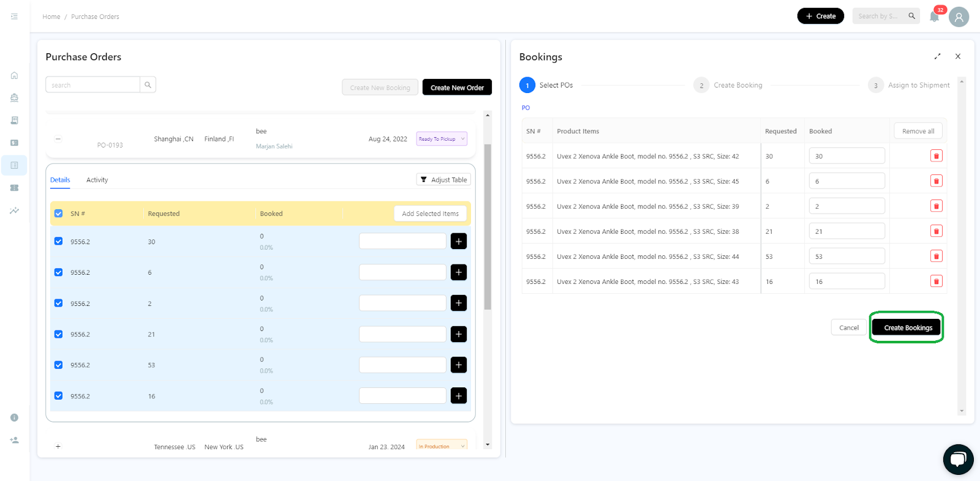Open the notifications bell icon
This screenshot has height=481, width=980.
pyautogui.click(x=934, y=17)
